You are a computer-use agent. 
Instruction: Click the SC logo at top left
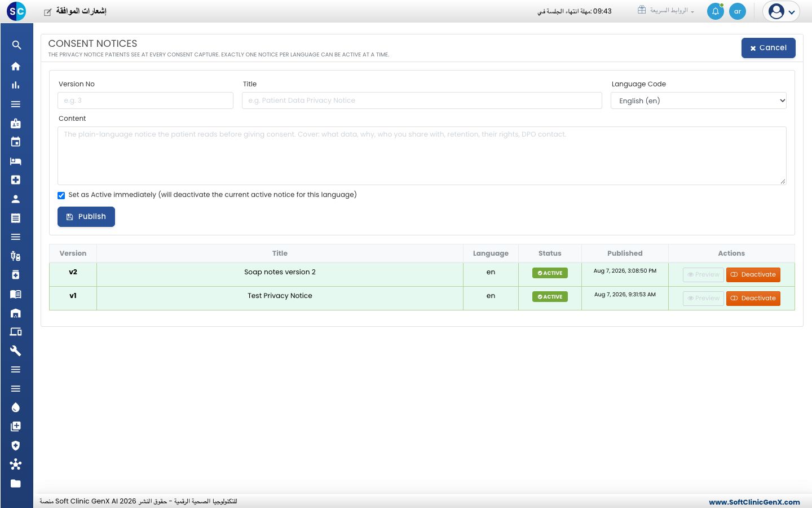(16, 11)
